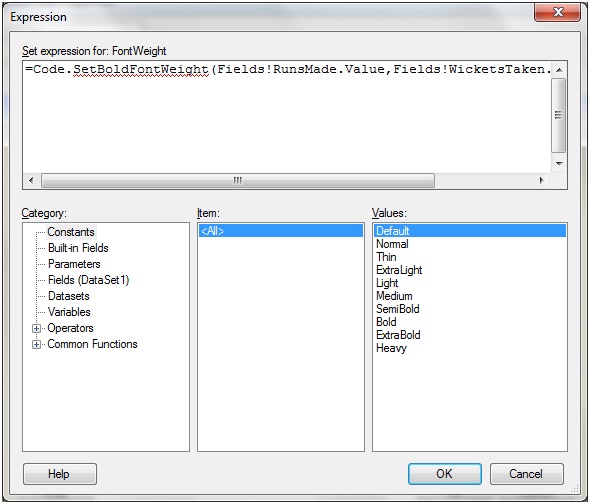Select <All> in the Item list

pos(281,231)
